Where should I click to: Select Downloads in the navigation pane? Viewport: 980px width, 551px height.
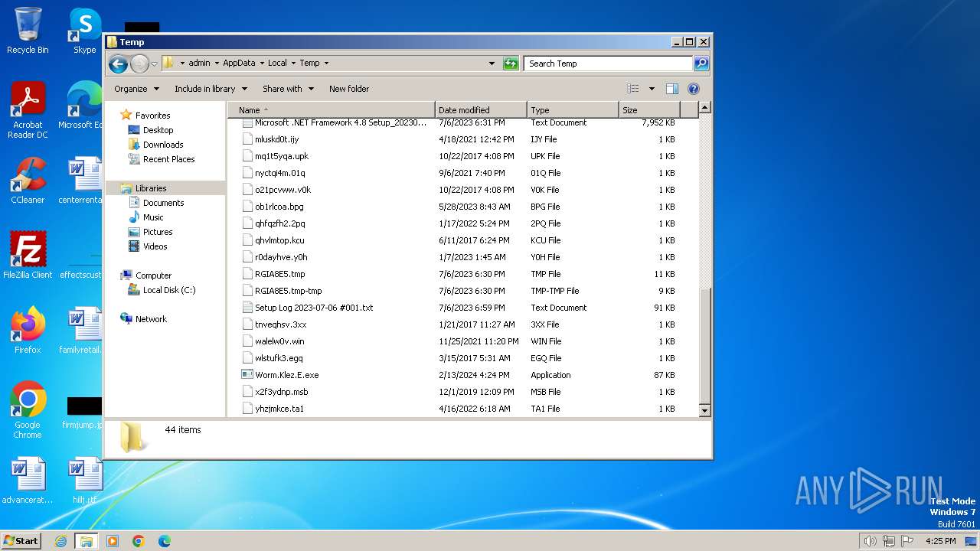tap(163, 145)
